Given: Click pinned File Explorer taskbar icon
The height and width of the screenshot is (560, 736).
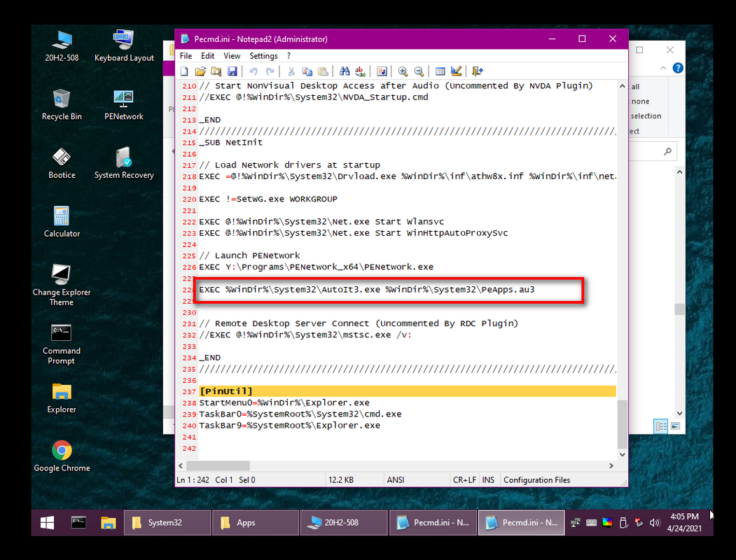Looking at the screenshot, I should coord(109,522).
